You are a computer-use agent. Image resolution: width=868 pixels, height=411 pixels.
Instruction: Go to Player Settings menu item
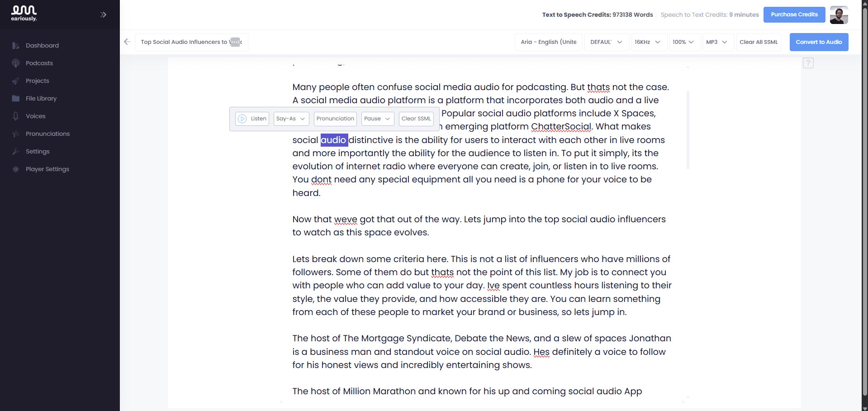47,169
